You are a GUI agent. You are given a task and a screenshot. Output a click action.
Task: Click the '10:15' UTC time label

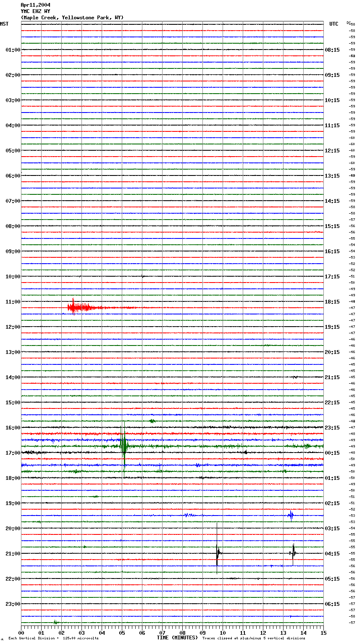tap(332, 100)
